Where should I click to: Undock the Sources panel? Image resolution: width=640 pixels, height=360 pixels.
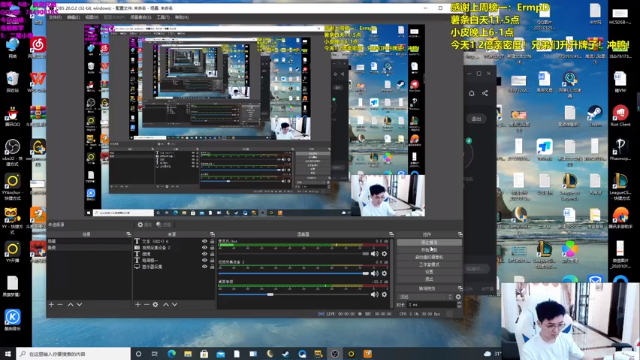click(212, 234)
